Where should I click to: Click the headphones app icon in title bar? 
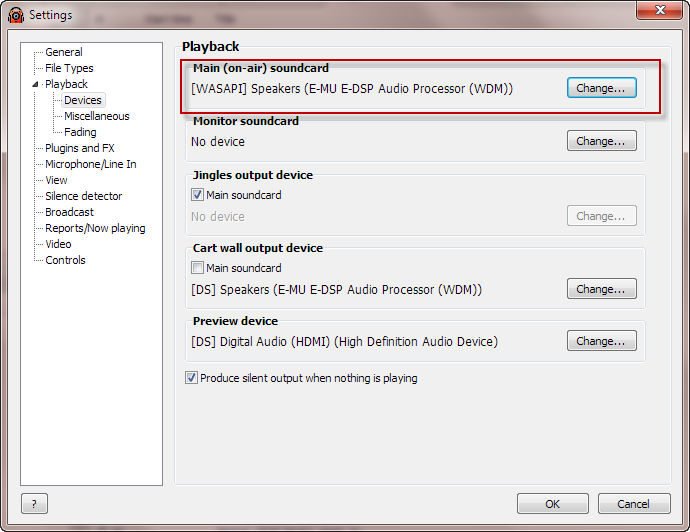(16, 15)
